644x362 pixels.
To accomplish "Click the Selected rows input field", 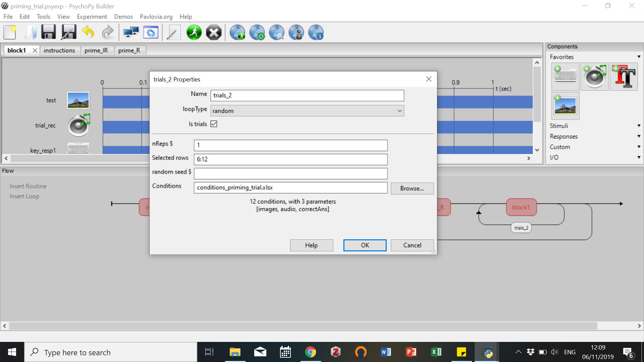I will tap(290, 159).
